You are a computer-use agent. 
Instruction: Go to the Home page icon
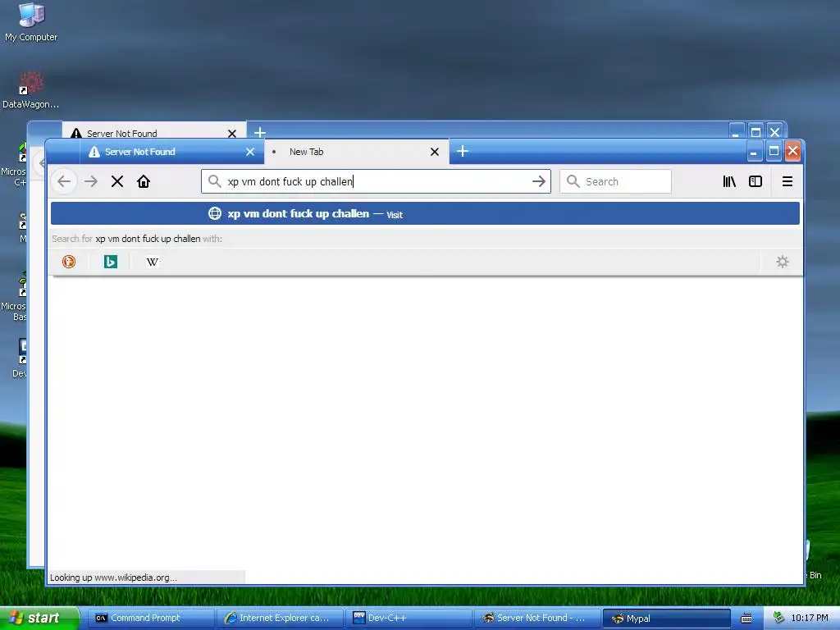click(144, 181)
